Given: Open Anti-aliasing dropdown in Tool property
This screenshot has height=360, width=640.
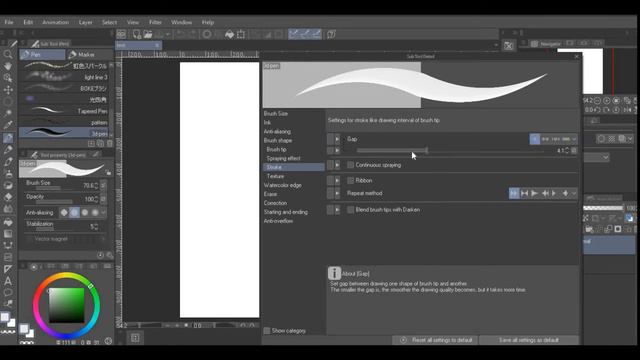Looking at the screenshot, I should point(103,213).
